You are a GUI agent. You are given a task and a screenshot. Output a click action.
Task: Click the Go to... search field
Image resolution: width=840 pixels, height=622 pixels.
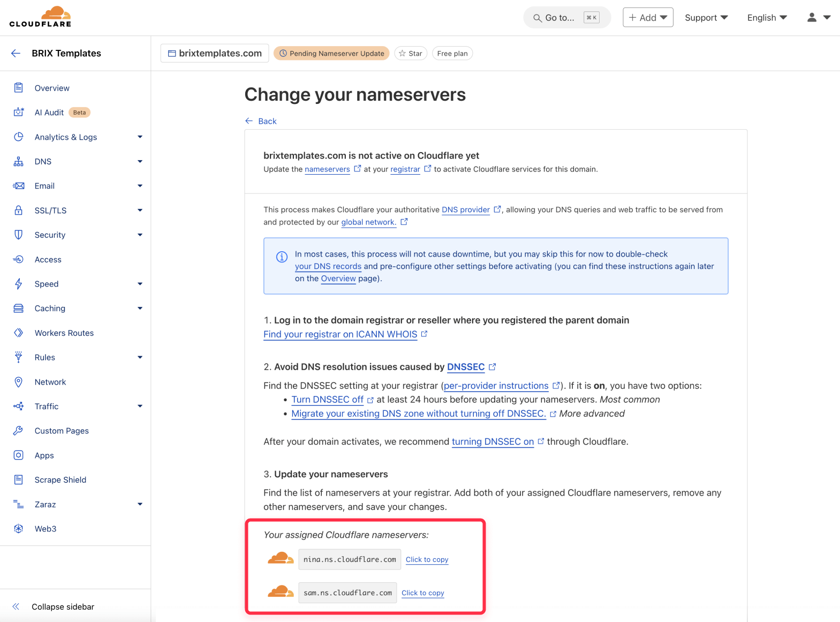click(x=566, y=18)
